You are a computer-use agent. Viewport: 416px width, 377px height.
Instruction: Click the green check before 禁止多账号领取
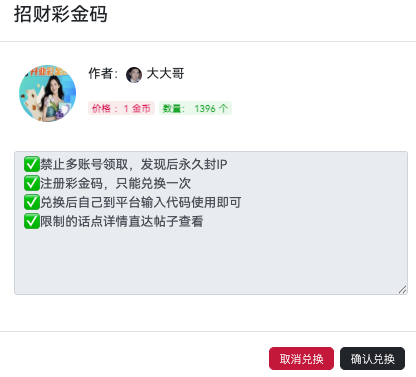[32, 164]
